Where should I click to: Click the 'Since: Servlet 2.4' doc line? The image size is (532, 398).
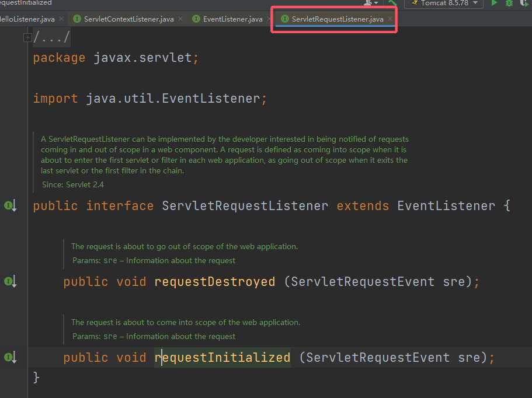[73, 185]
